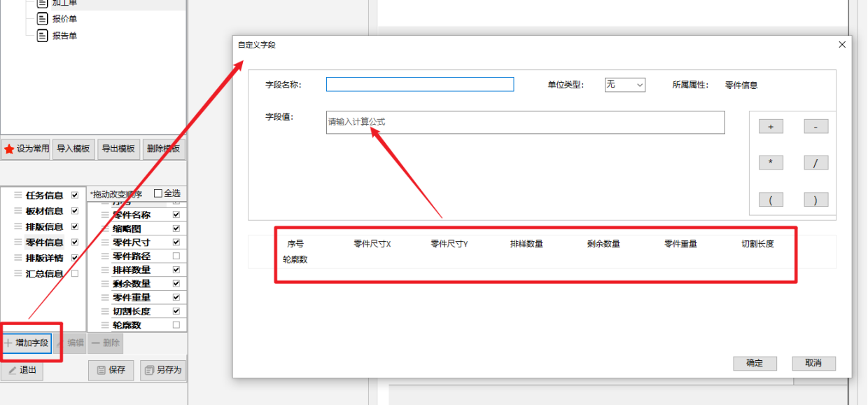Click the drag handle of 板材信息
Image resolution: width=868 pixels, height=405 pixels.
click(17, 211)
